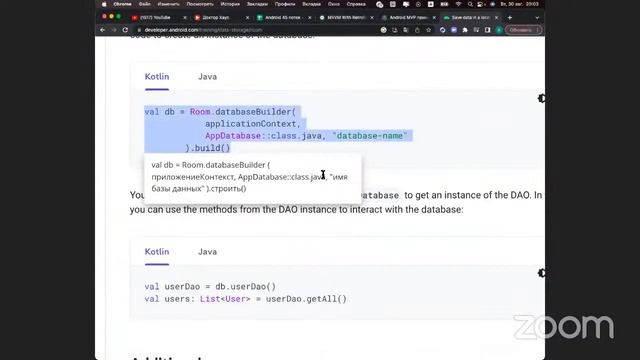Image resolution: width=640 pixels, height=360 pixels.
Task: Select Java tab in databaseBuilder code block
Action: click(207, 77)
